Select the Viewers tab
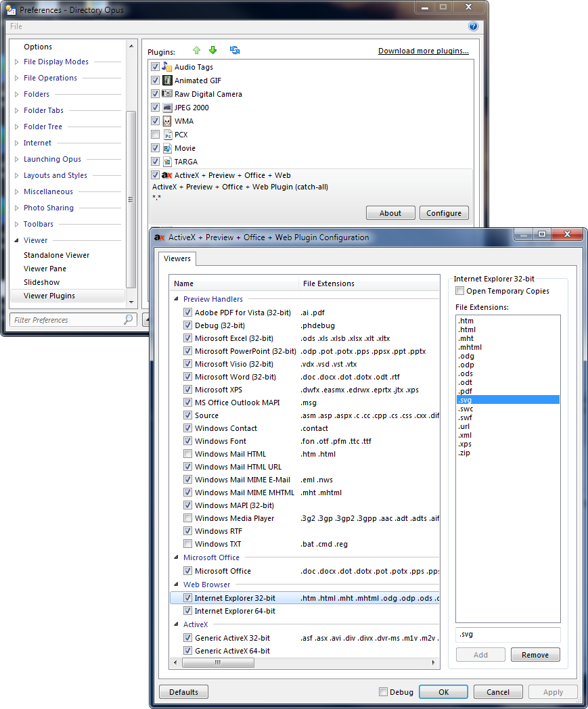Viewport: 588px width, 709px height. [177, 258]
